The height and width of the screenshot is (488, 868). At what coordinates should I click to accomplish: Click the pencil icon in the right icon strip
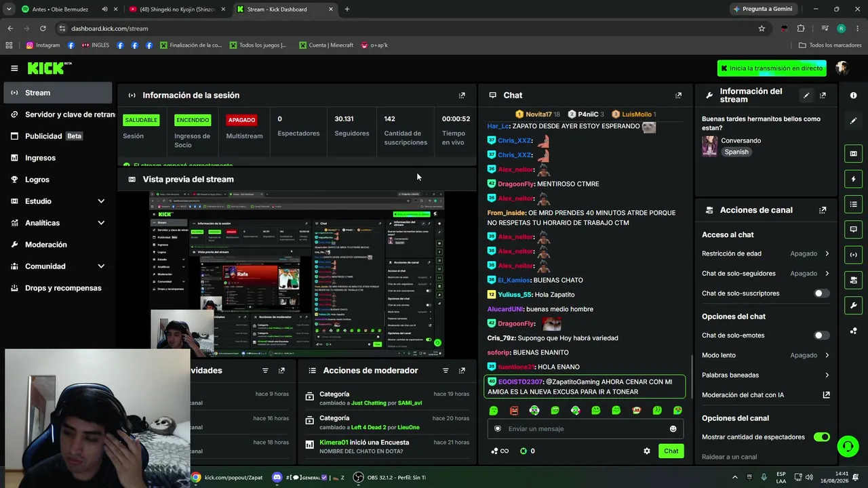pyautogui.click(x=853, y=121)
